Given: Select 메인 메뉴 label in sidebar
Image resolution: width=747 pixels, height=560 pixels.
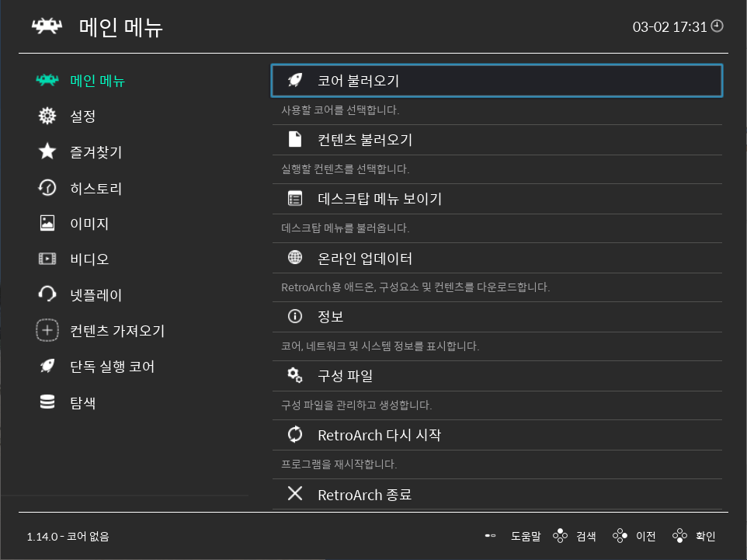Looking at the screenshot, I should pos(97,81).
